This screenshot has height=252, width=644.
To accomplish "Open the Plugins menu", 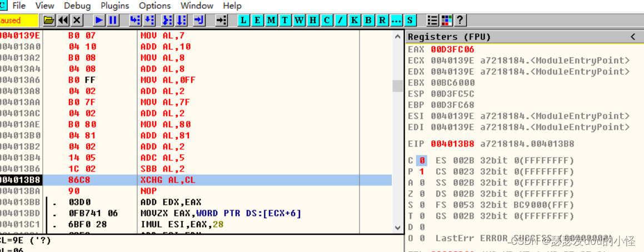I will pos(114,6).
